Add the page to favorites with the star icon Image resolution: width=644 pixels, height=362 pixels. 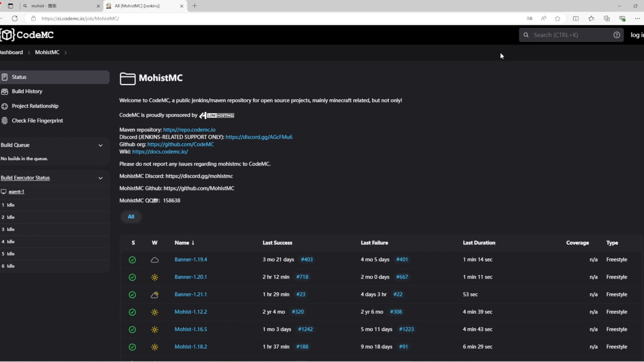(557, 18)
